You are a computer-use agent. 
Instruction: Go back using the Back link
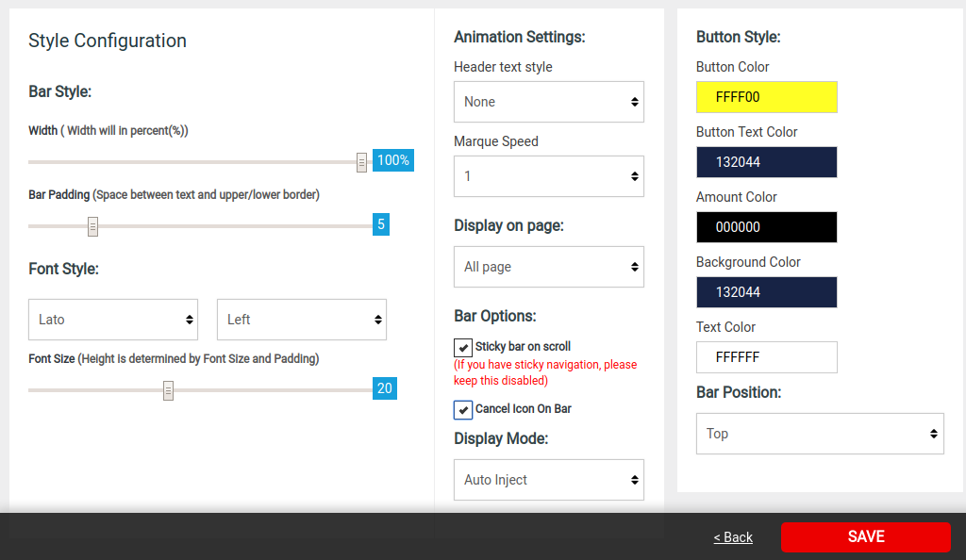733,537
